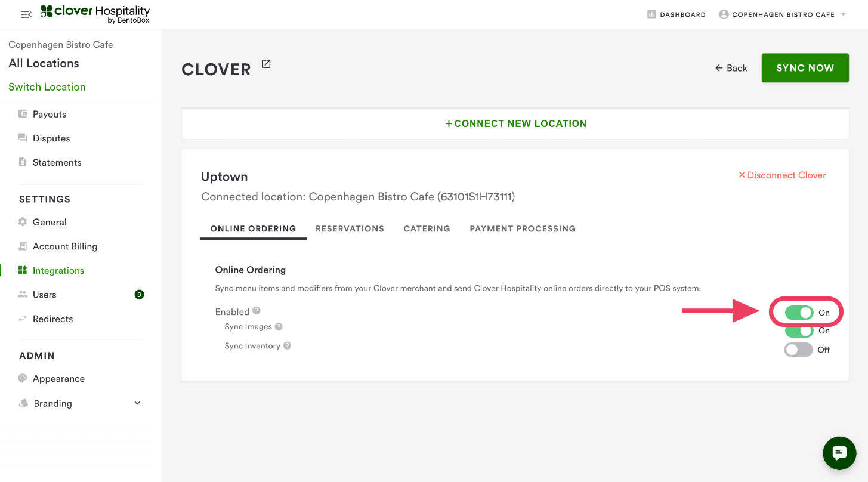Click Switch Location in the sidebar
868x482 pixels.
point(47,87)
